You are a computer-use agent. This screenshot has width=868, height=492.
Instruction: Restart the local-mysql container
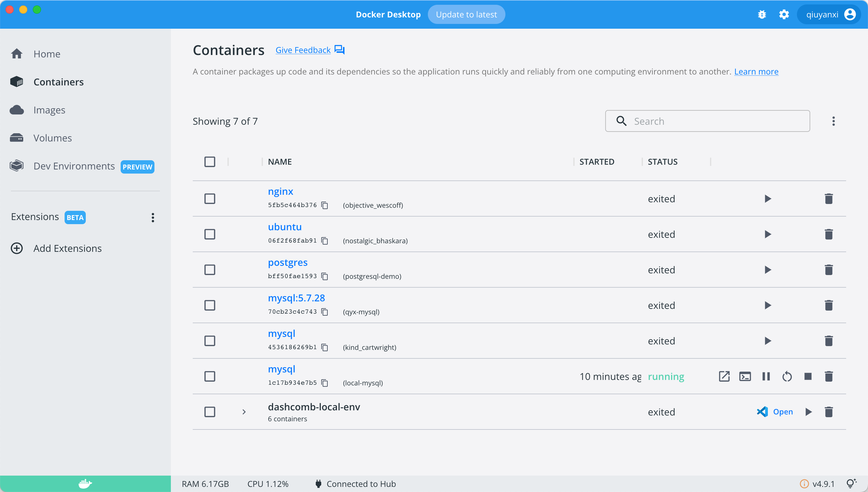point(787,377)
